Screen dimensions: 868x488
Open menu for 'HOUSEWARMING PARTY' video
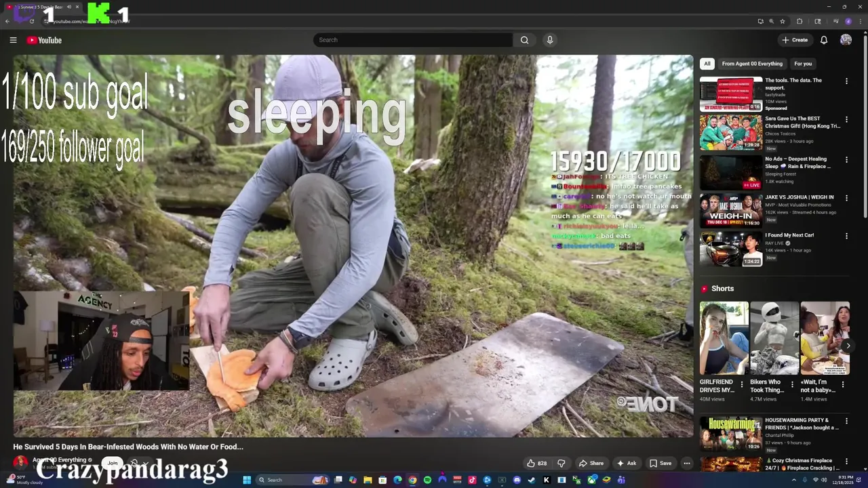point(846,421)
